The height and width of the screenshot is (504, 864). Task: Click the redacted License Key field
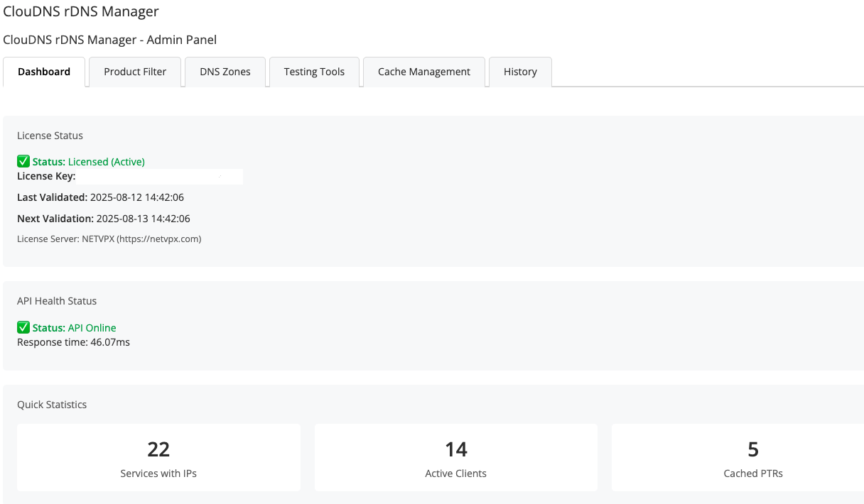click(161, 176)
